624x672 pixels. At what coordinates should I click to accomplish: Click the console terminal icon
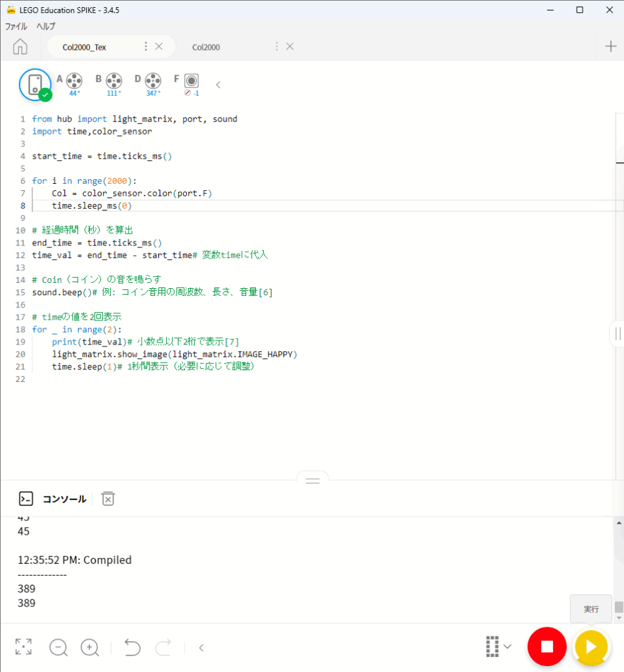(26, 499)
